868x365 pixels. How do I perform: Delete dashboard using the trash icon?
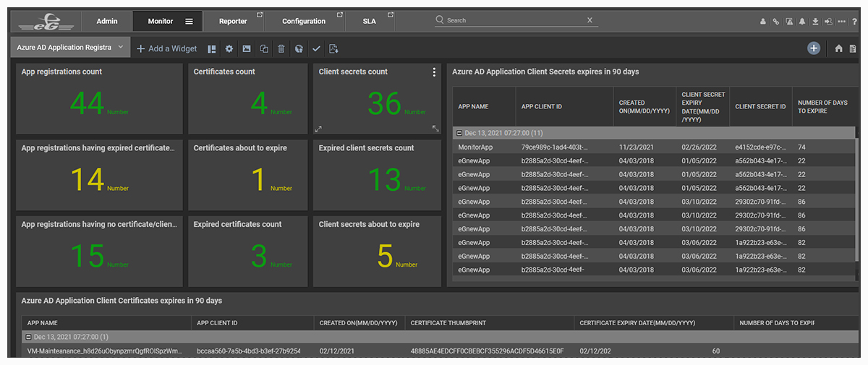point(281,48)
